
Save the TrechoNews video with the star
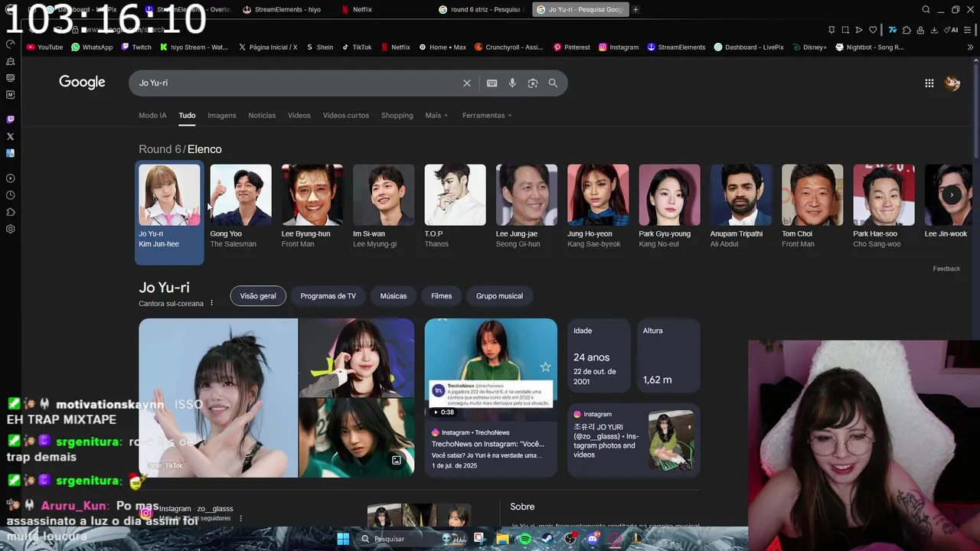(545, 367)
